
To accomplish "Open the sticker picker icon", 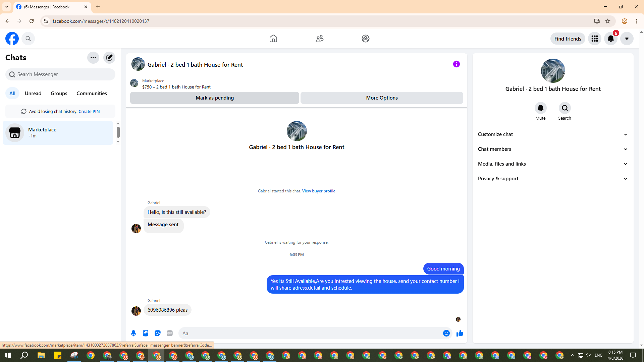I will point(158,333).
